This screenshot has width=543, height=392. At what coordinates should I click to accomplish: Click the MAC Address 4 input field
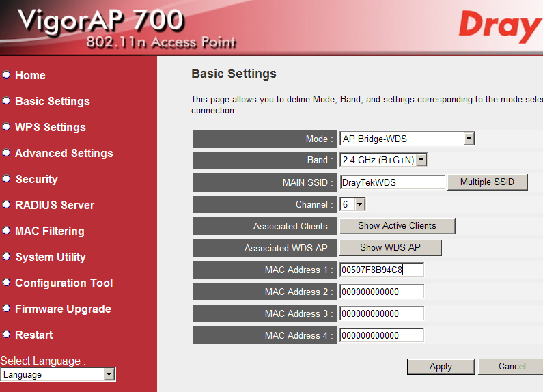point(382,335)
